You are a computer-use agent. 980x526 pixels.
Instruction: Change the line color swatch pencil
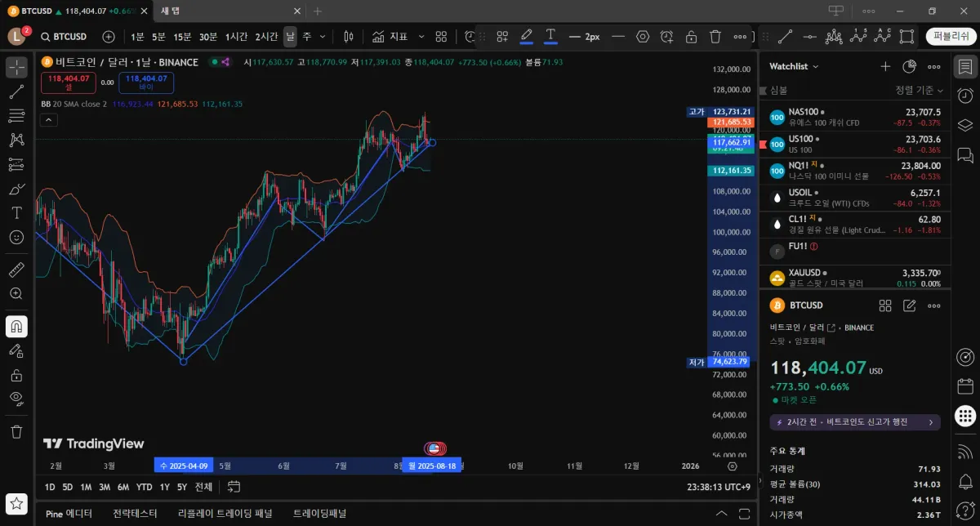(526, 37)
